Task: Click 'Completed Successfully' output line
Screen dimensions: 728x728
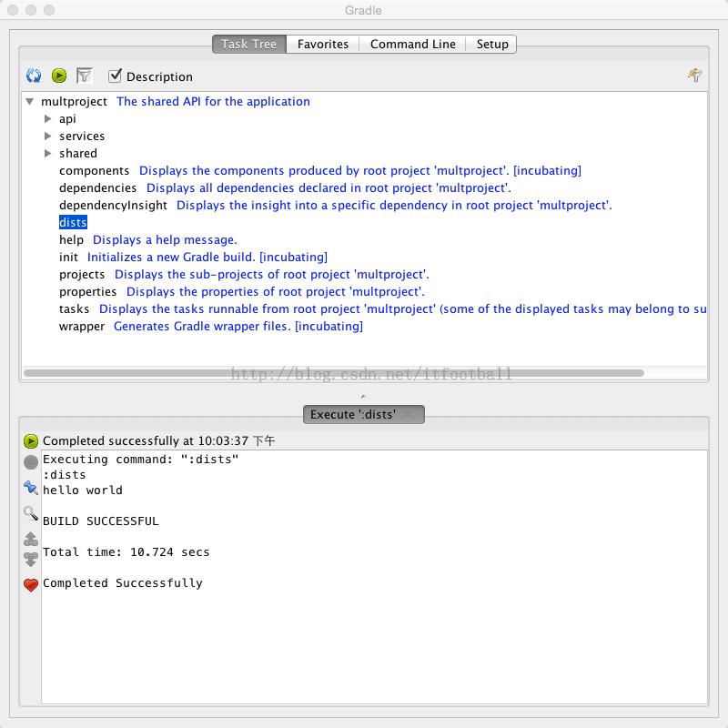Action: click(123, 583)
